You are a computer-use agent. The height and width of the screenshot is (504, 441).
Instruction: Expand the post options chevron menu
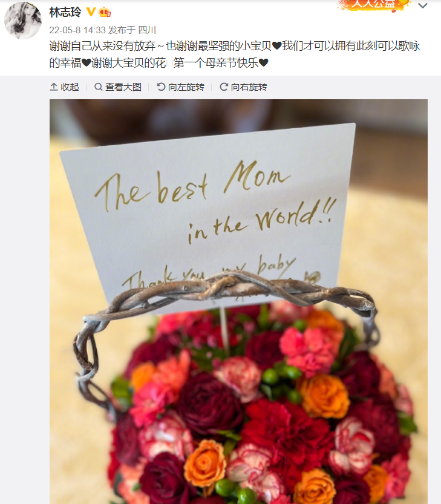[x=423, y=5]
